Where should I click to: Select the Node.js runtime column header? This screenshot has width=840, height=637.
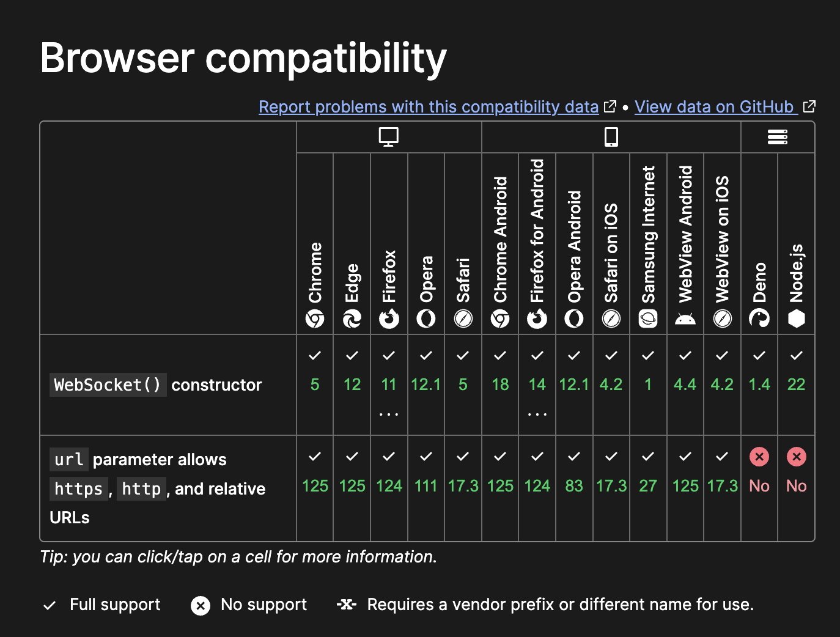pos(797,244)
